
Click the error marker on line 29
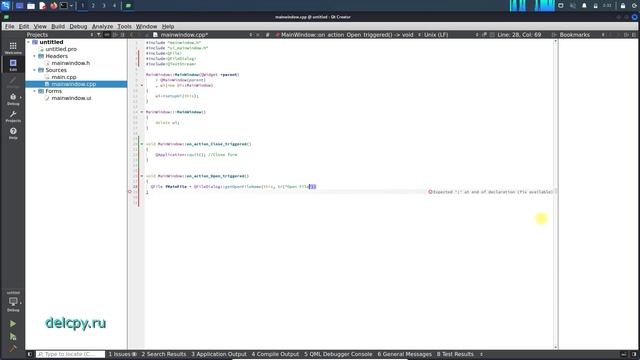[x=130, y=192]
